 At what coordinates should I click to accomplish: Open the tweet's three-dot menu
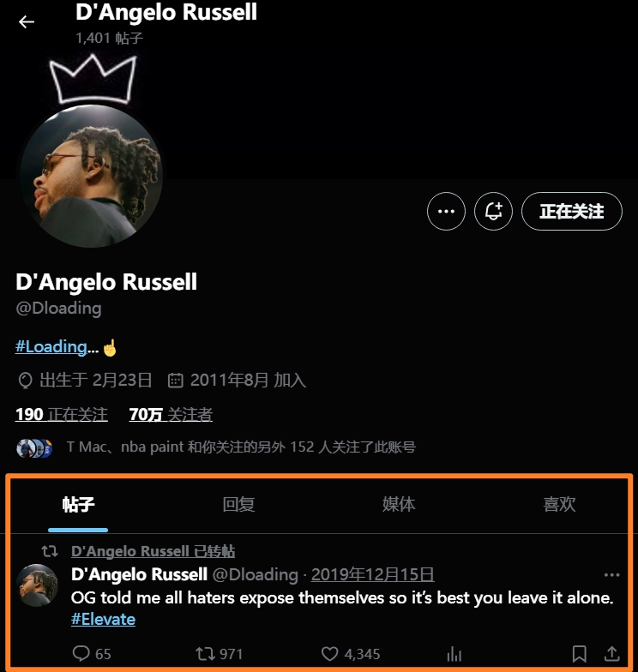tap(611, 575)
